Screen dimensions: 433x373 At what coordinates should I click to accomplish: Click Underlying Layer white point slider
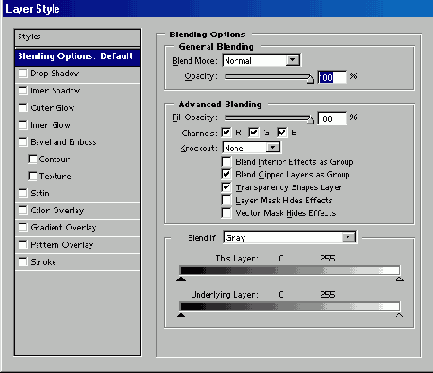click(x=399, y=315)
